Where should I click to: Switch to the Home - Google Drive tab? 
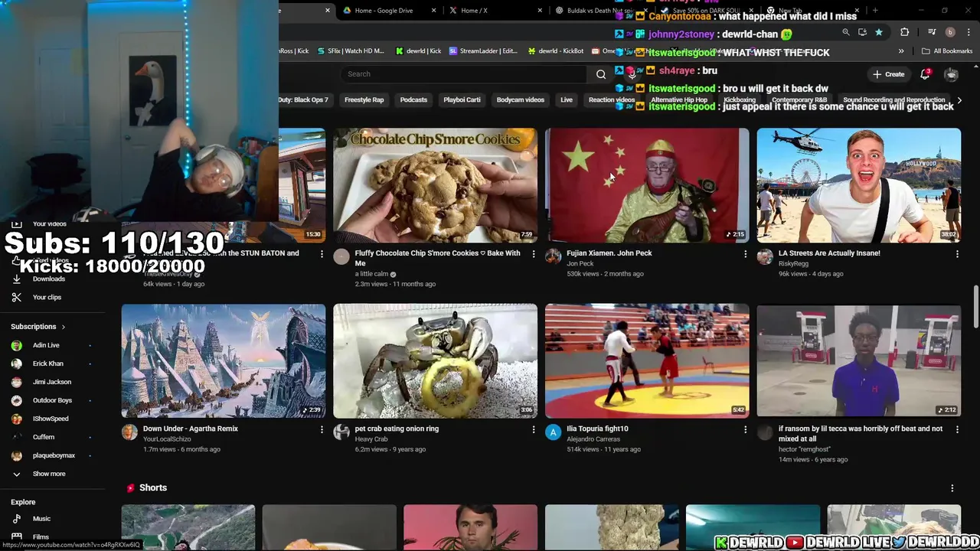pyautogui.click(x=389, y=11)
